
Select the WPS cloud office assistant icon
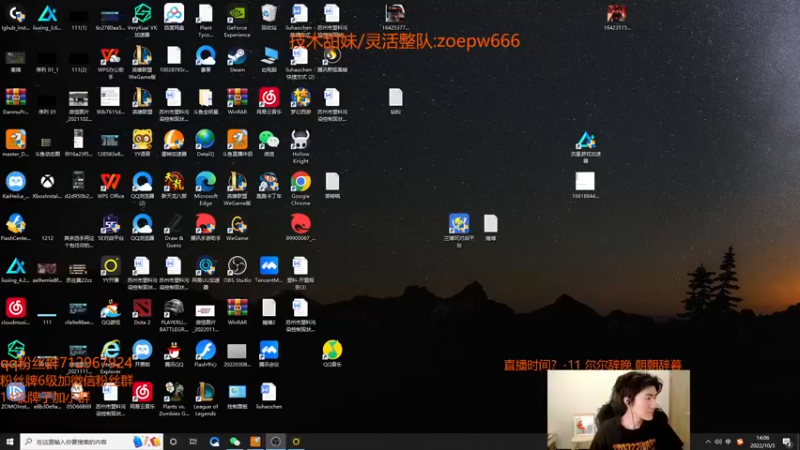pyautogui.click(x=111, y=63)
